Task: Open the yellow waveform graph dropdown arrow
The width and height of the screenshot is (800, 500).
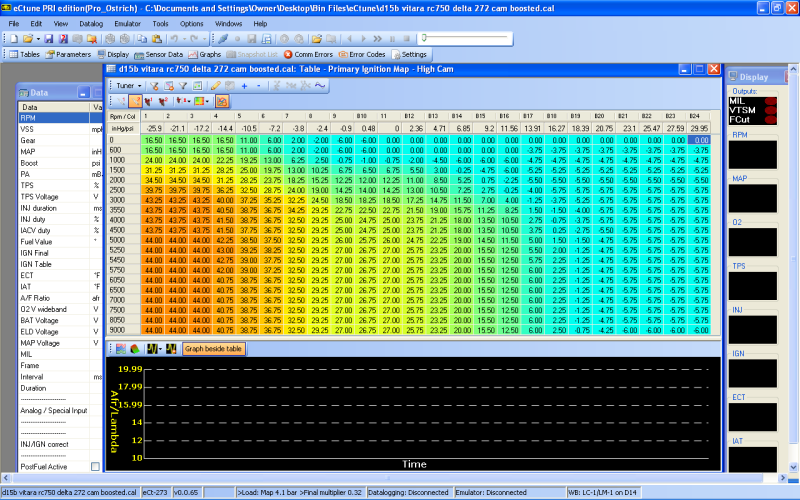Action: coord(160,349)
